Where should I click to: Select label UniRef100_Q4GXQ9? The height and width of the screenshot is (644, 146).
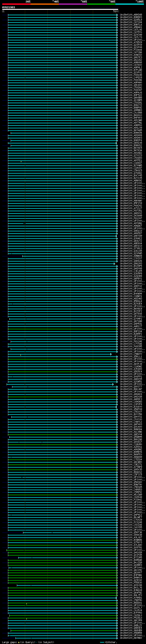click(x=131, y=552)
